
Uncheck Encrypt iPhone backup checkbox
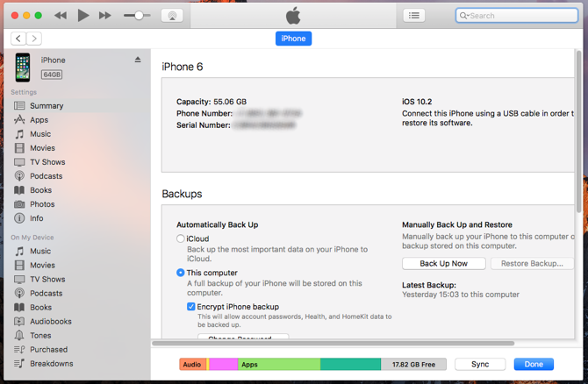click(190, 307)
